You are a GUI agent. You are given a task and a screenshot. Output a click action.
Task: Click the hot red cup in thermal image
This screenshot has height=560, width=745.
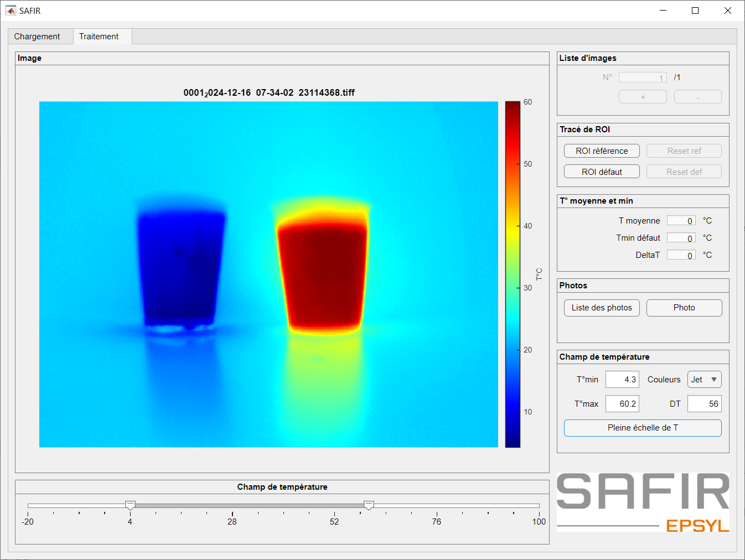[x=322, y=274]
